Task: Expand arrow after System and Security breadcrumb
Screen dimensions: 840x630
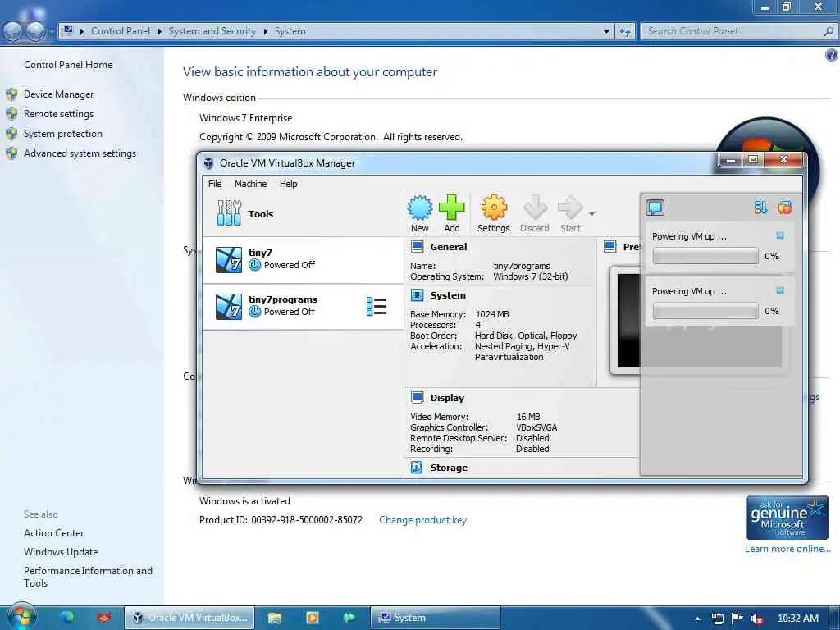Action: coord(265,32)
